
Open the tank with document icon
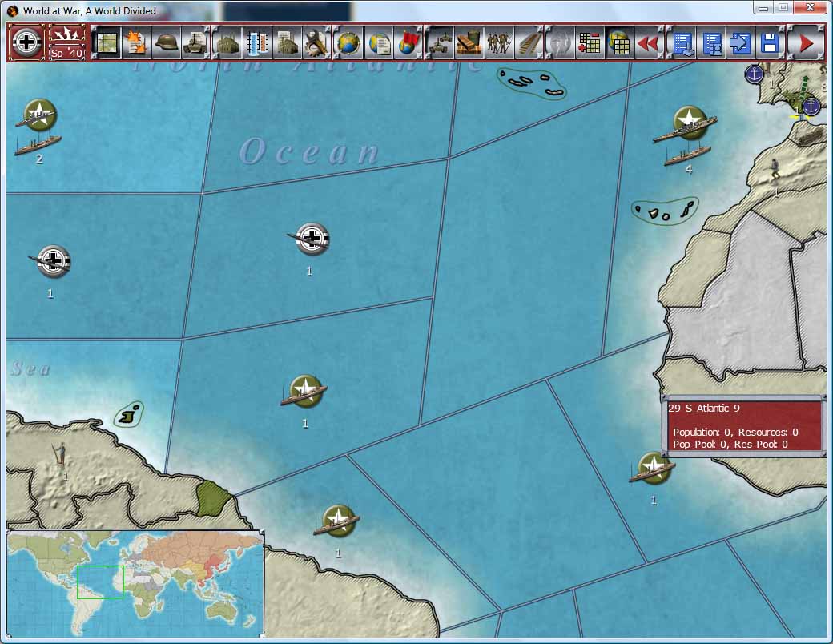point(195,43)
